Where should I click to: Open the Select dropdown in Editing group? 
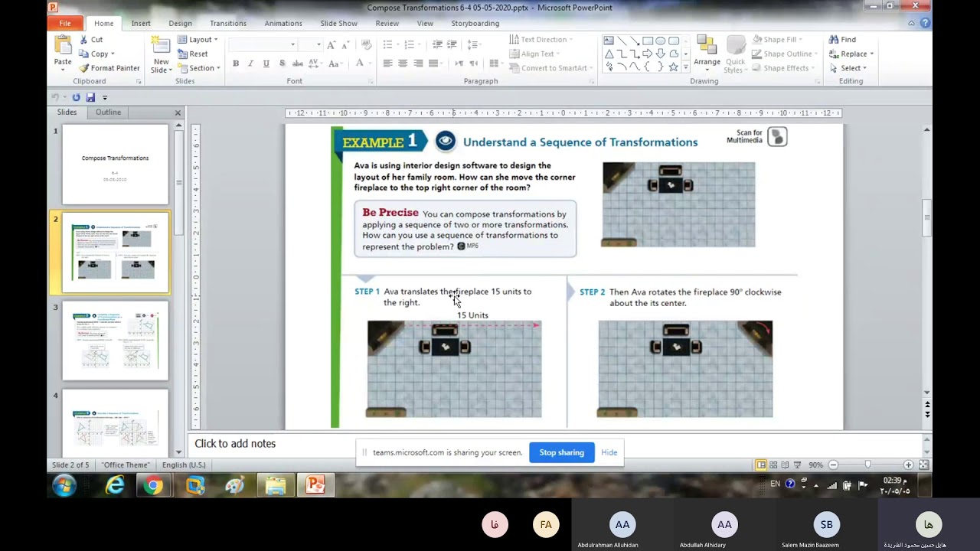[848, 68]
